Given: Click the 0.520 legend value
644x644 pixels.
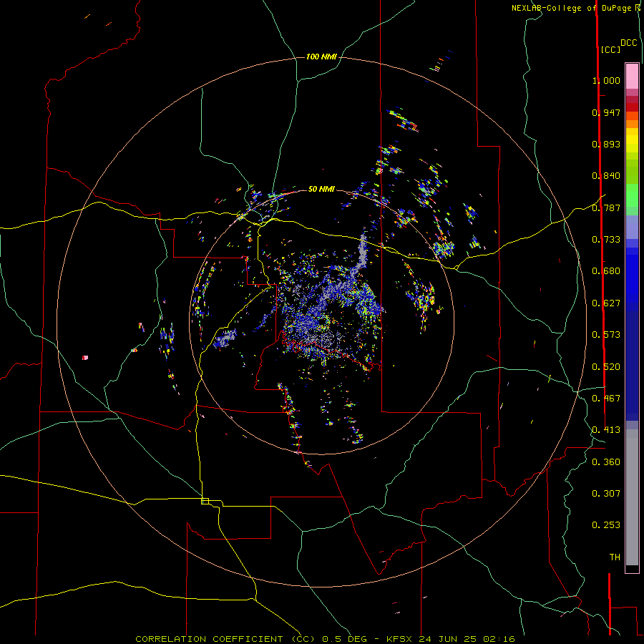Looking at the screenshot, I should (x=606, y=367).
